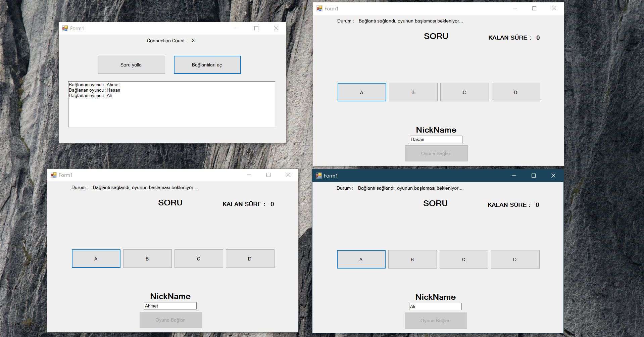The image size is (644, 337).
Task: Select answer B in Hasan's window
Action: click(413, 92)
